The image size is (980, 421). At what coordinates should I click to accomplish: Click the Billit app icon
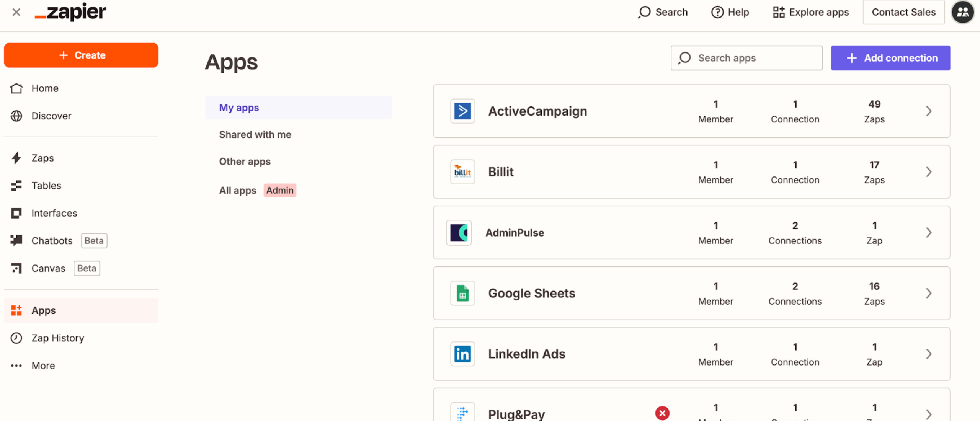[x=462, y=171]
